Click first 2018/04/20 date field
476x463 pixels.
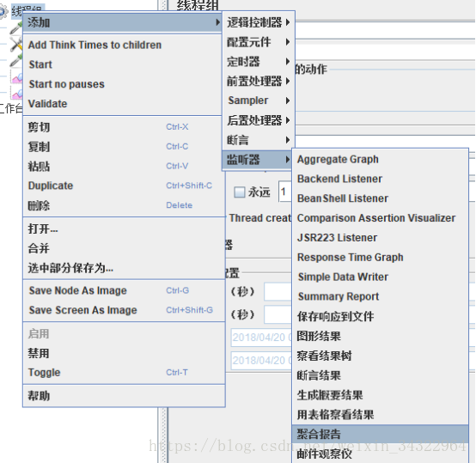pos(261,338)
